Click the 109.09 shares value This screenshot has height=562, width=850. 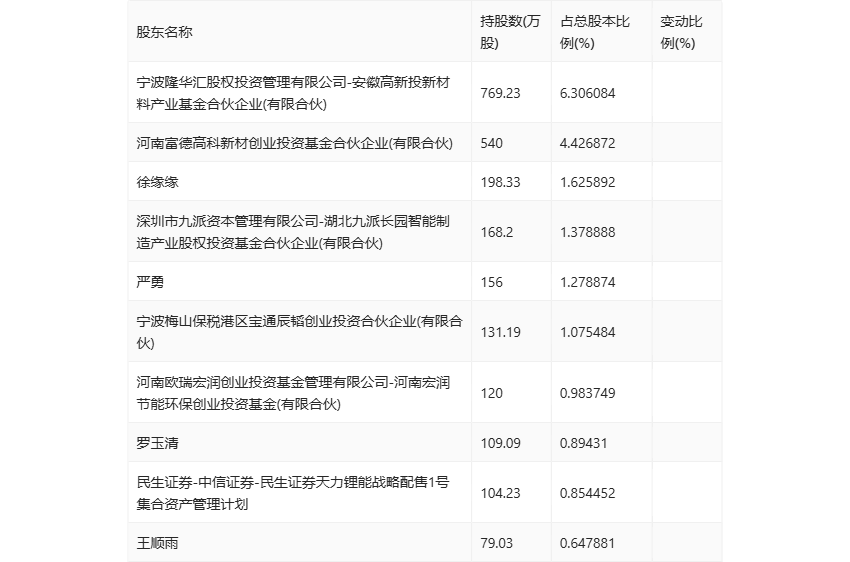point(500,443)
